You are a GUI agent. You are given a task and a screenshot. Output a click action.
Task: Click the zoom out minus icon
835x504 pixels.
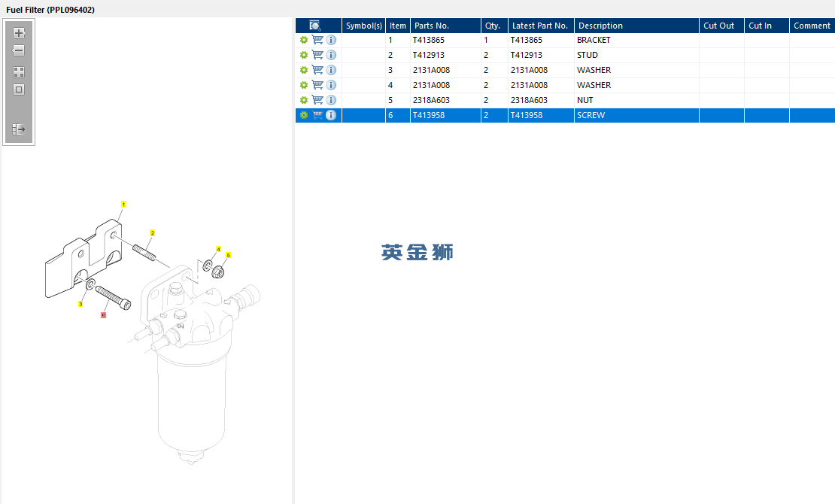[19, 50]
